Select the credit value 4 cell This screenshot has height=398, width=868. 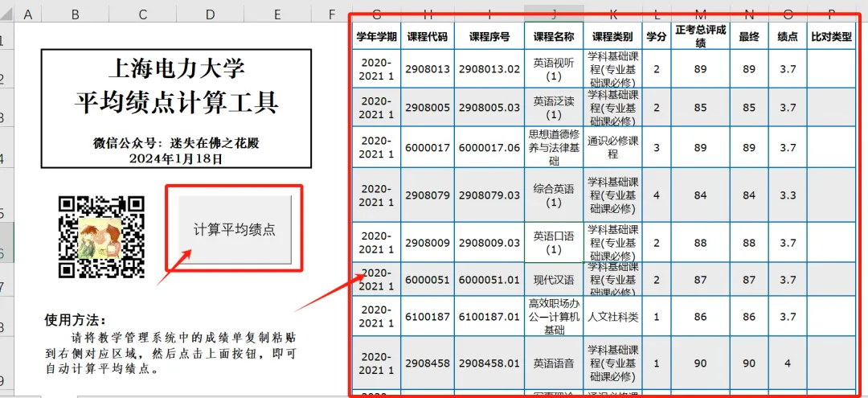point(657,195)
